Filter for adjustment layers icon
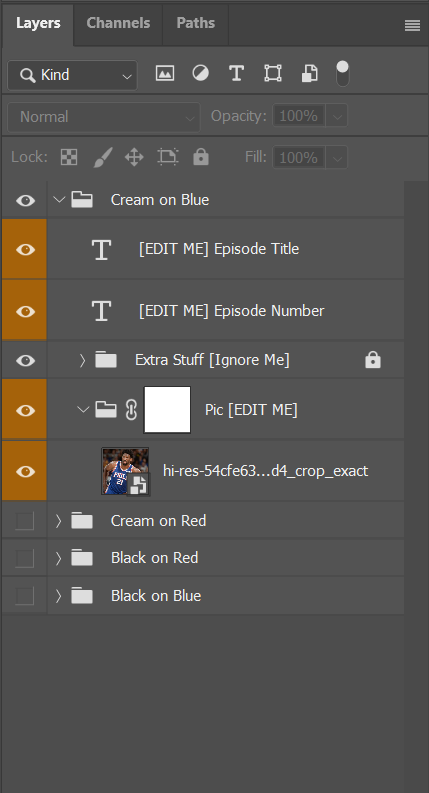This screenshot has height=793, width=429. [200, 74]
